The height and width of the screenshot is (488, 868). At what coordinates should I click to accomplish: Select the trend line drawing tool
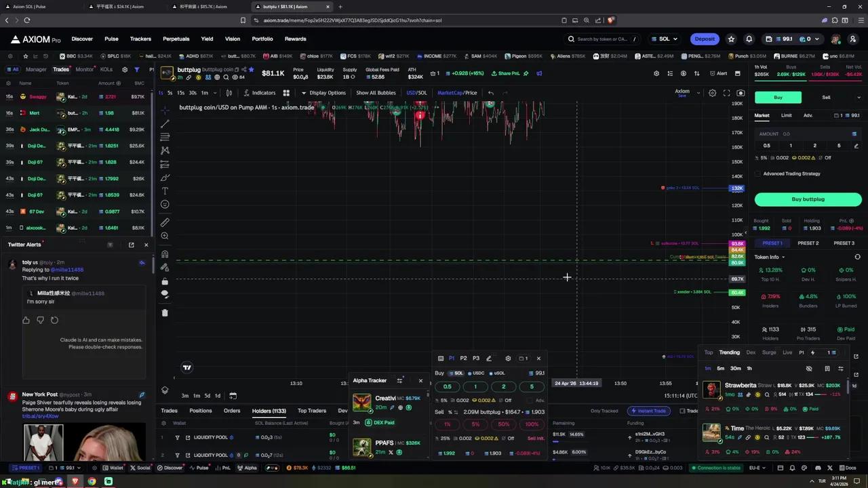click(x=165, y=123)
